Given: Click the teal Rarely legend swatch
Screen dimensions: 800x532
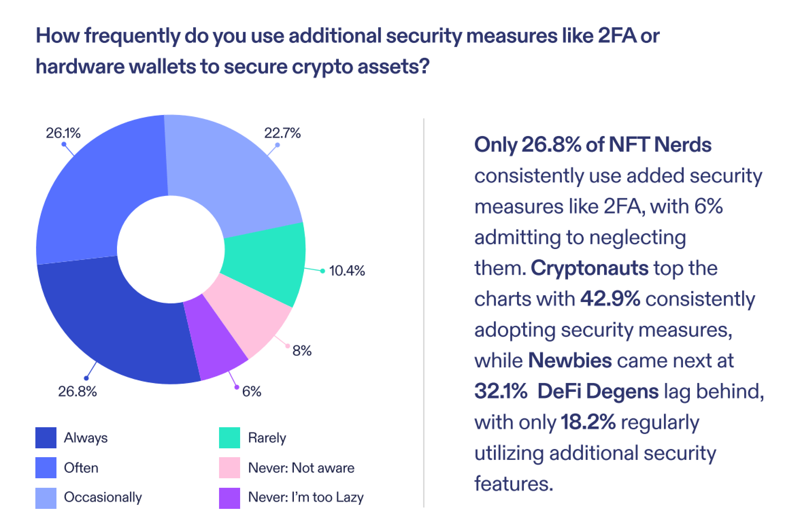Looking at the screenshot, I should point(229,438).
